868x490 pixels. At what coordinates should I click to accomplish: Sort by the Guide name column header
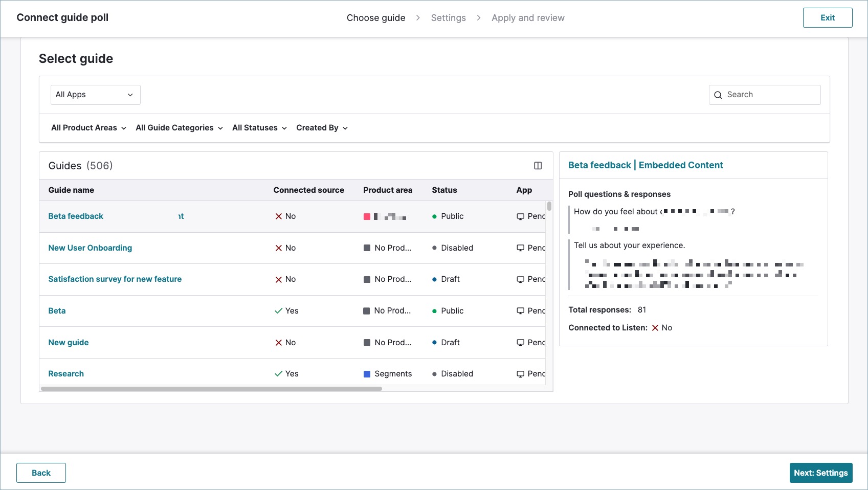tap(71, 190)
